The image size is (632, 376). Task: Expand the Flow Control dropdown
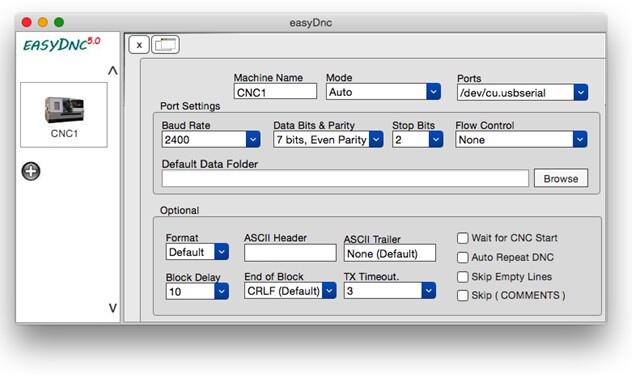pos(521,139)
